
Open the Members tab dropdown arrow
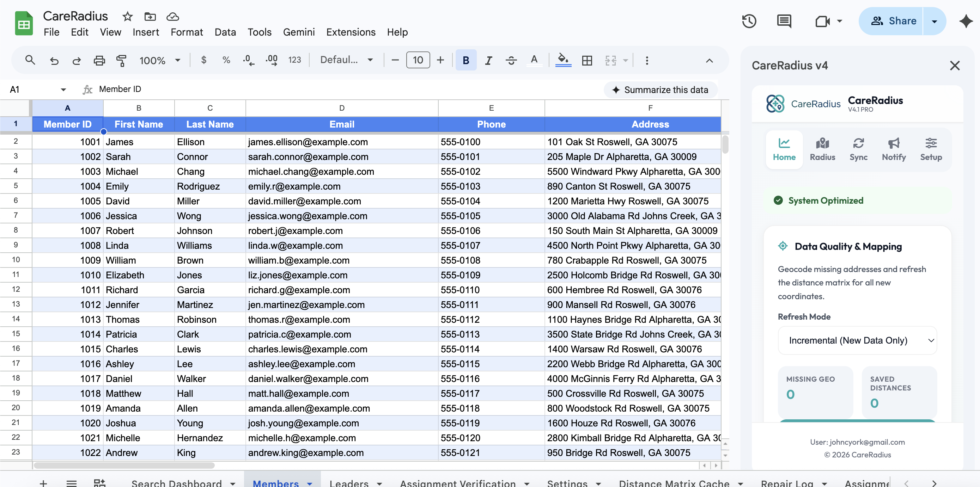click(x=309, y=483)
